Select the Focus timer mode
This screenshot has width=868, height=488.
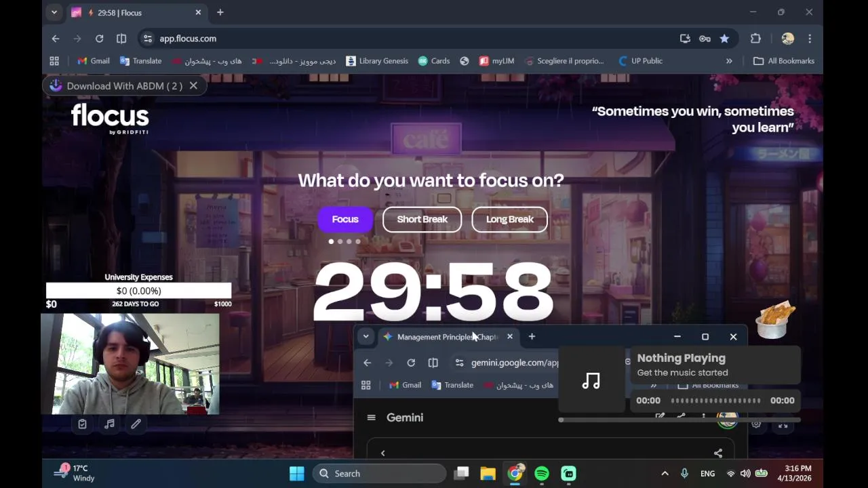[345, 219]
